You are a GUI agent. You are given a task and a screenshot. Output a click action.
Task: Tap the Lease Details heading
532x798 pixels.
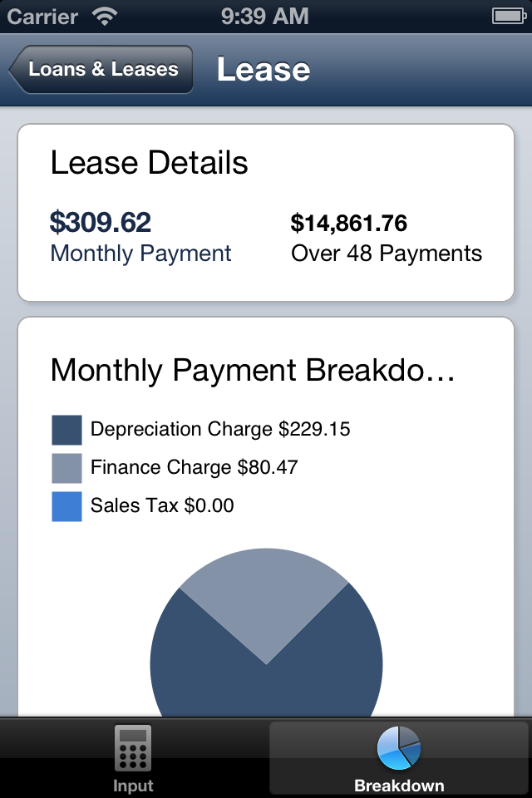pyautogui.click(x=149, y=163)
